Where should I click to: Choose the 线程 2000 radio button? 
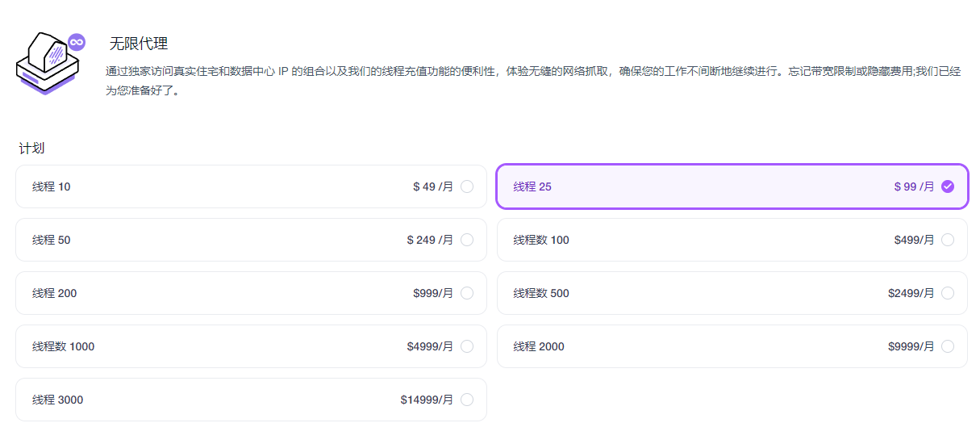(948, 346)
